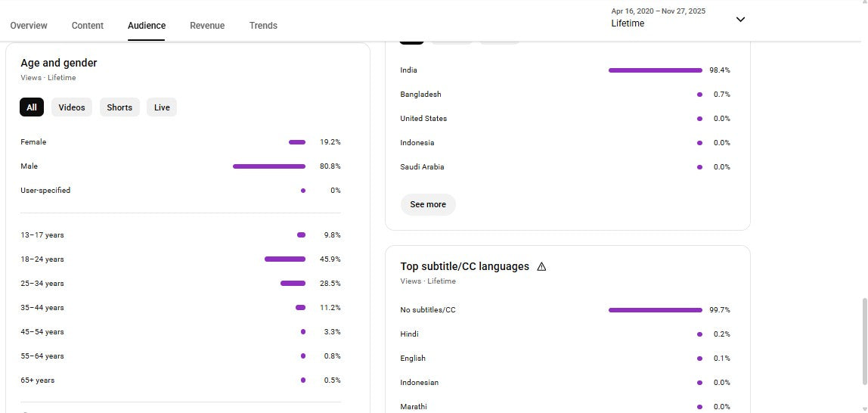Click the India percentage bar
Image resolution: width=868 pixels, height=413 pixels.
(655, 70)
